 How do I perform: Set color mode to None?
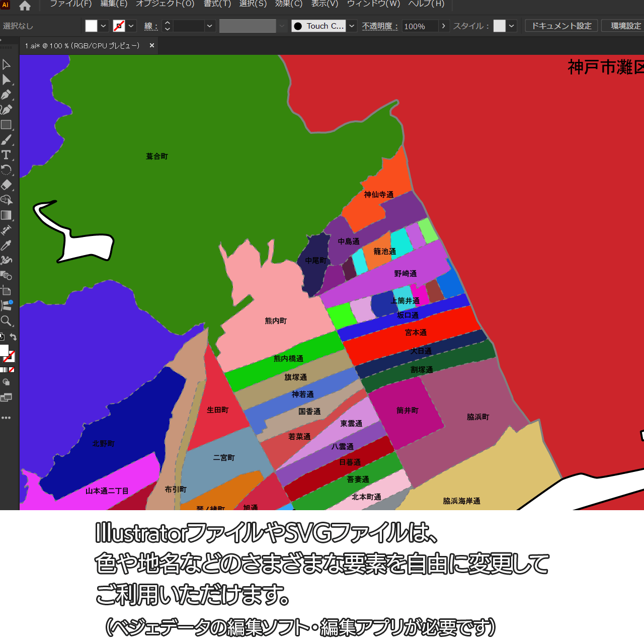[12, 370]
